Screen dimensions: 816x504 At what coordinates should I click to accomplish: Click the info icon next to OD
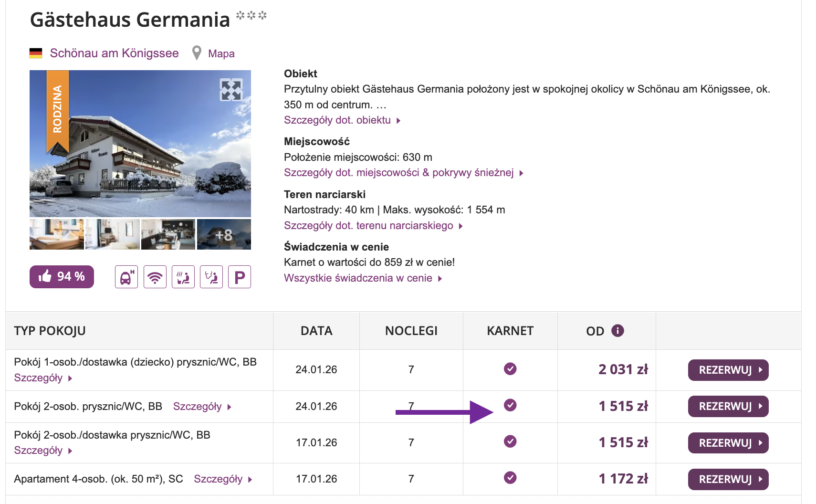617,331
